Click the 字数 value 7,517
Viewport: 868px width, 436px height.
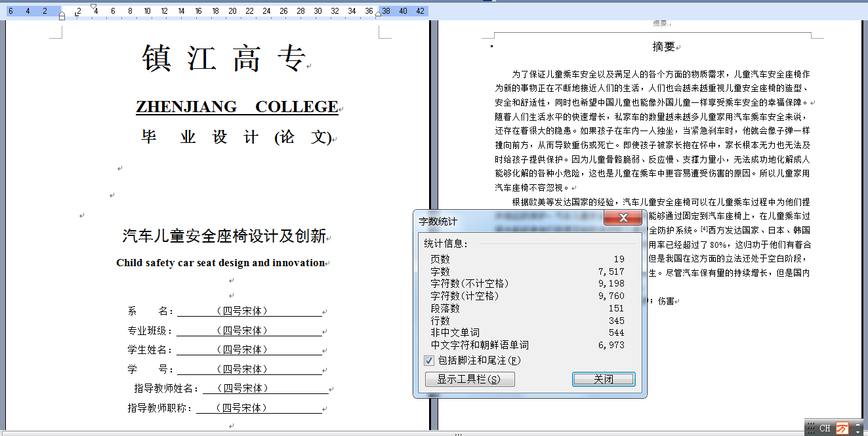pos(611,271)
